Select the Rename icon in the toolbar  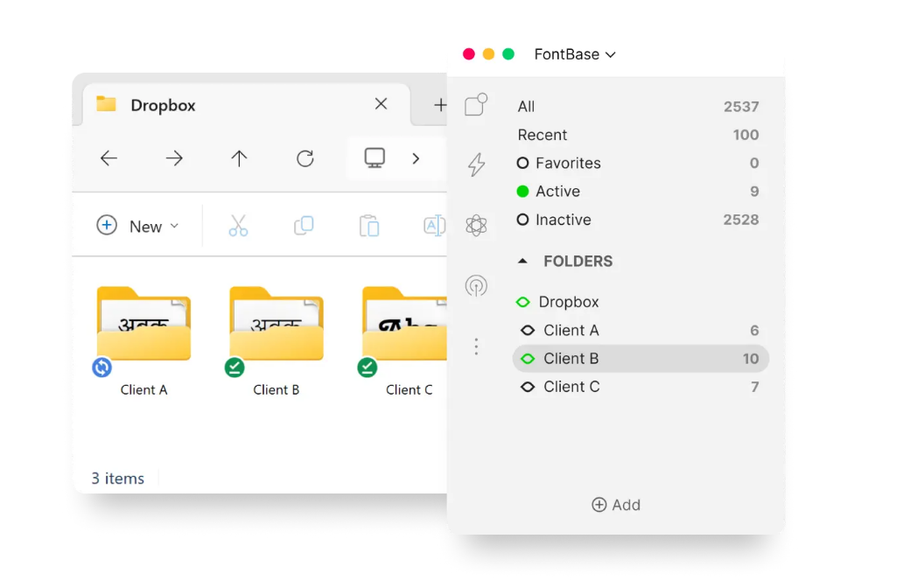435,225
